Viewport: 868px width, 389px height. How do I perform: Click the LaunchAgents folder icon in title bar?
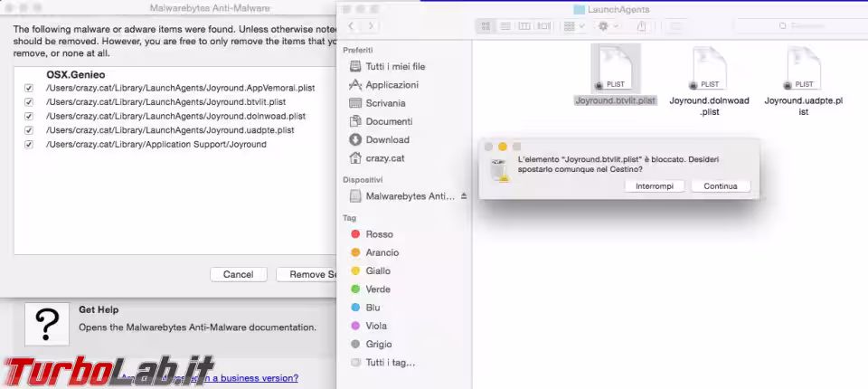click(x=579, y=9)
